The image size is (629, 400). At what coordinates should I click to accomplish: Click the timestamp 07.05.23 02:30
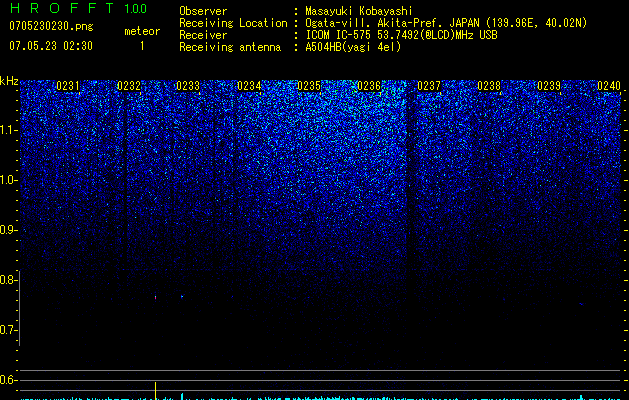click(x=51, y=46)
